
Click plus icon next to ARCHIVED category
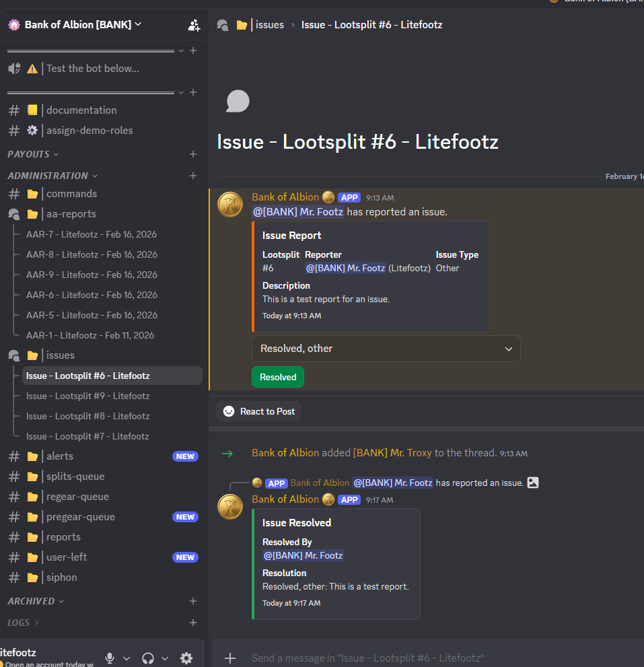pyautogui.click(x=193, y=601)
